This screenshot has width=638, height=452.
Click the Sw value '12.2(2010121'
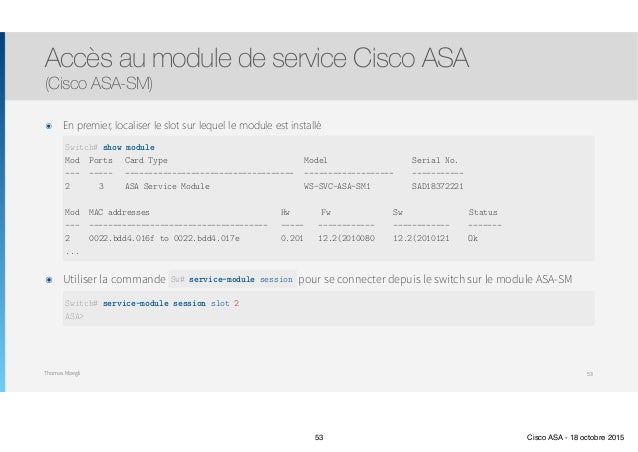point(421,238)
